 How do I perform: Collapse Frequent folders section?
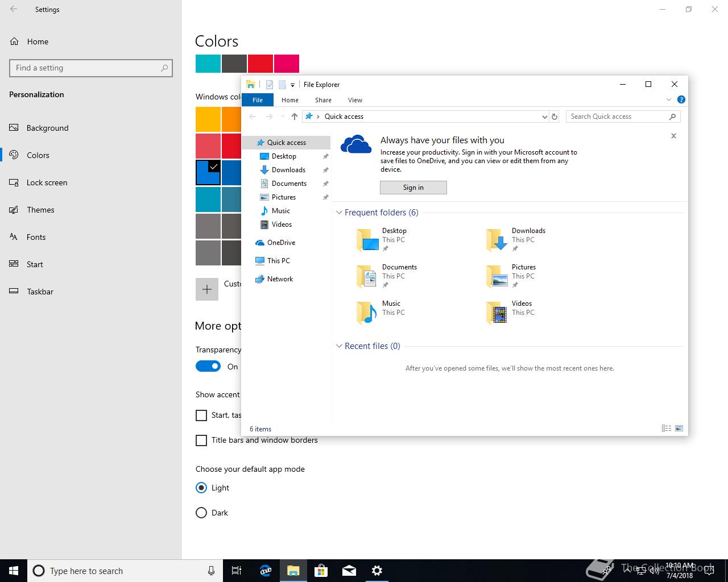click(339, 213)
